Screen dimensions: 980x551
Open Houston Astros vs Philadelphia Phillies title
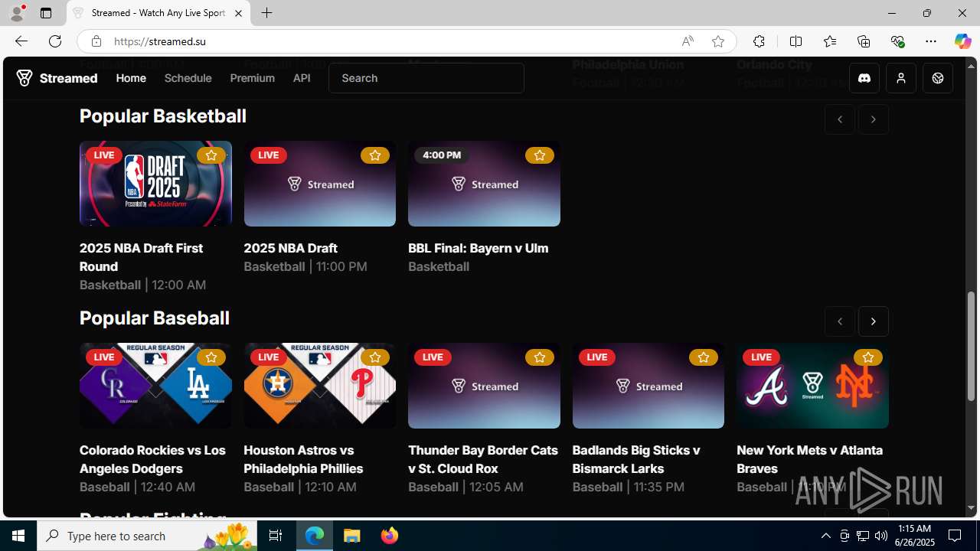click(x=303, y=459)
